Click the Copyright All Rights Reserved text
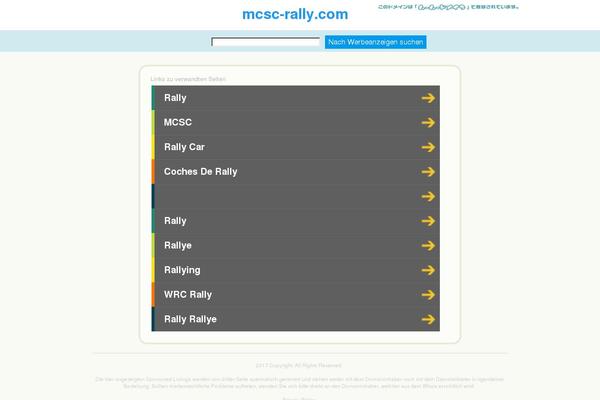Screen dimensions: 600x400 tap(298, 366)
